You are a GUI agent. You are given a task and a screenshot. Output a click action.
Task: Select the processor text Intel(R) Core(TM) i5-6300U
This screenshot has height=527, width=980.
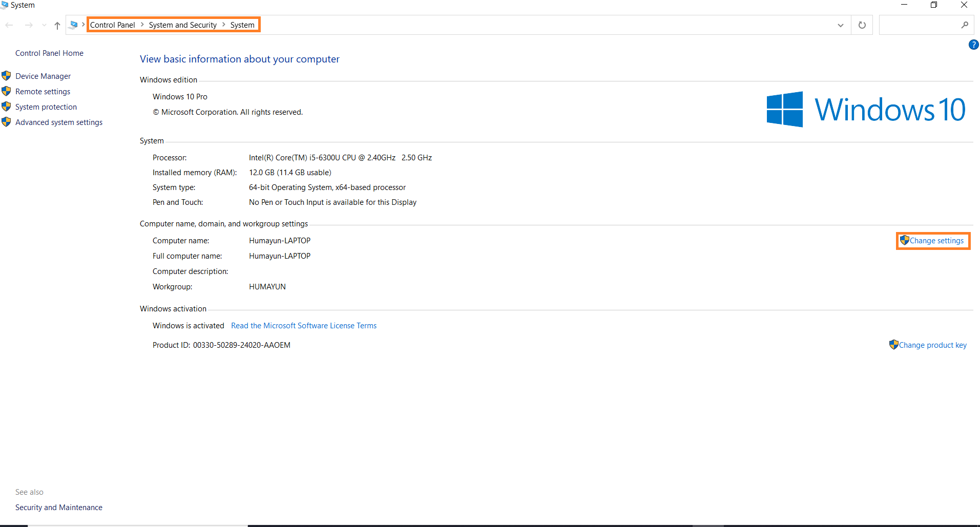[295, 158]
